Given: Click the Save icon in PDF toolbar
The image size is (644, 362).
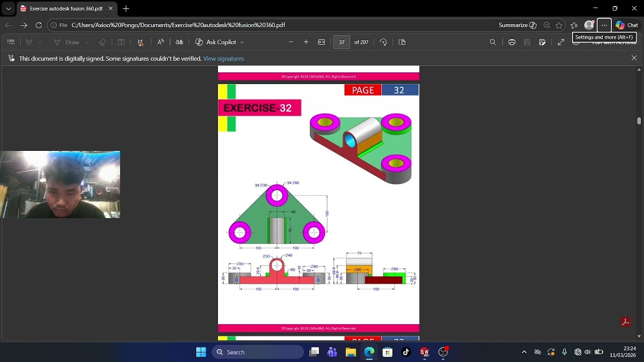Looking at the screenshot, I should 527,42.
